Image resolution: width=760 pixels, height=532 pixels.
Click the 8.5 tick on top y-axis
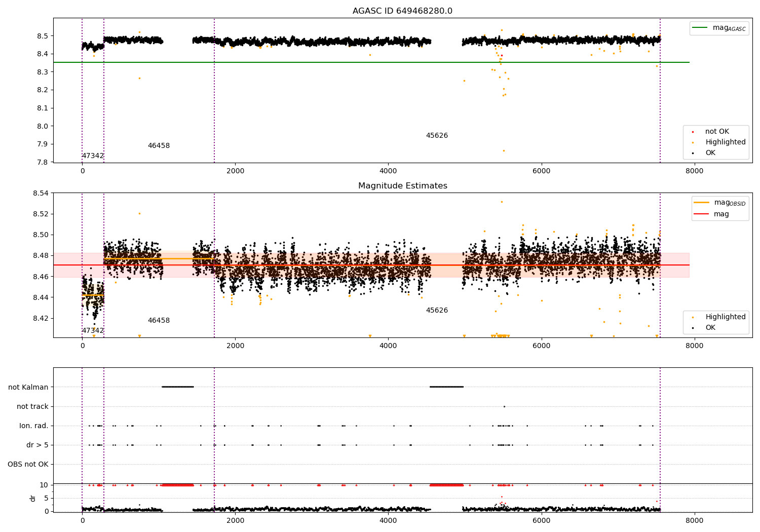click(43, 36)
